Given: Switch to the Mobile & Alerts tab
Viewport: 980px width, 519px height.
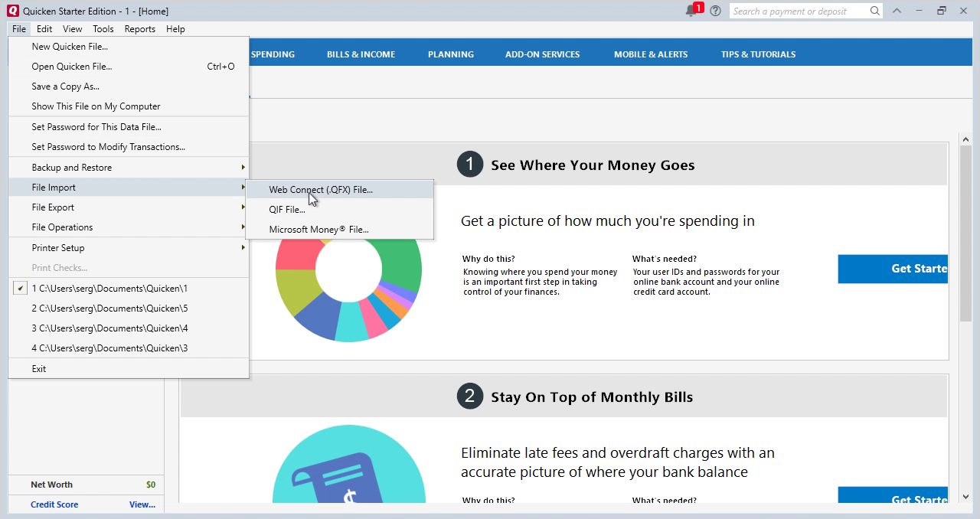Looking at the screenshot, I should click(651, 54).
